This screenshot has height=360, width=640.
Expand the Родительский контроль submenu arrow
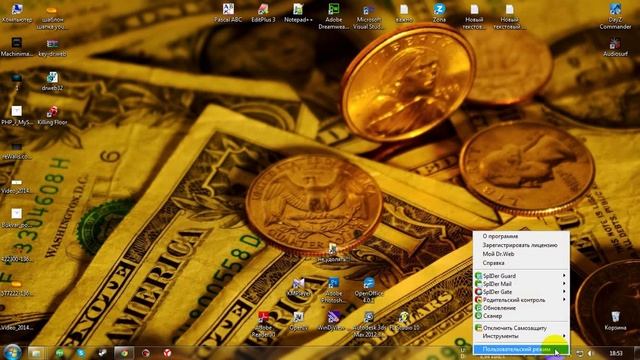[564, 300]
